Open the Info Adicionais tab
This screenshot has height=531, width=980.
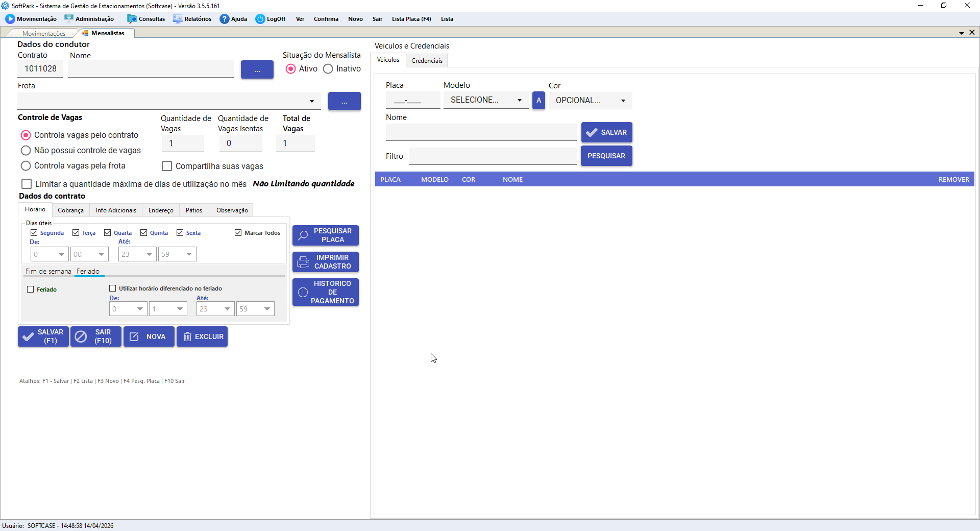point(116,210)
